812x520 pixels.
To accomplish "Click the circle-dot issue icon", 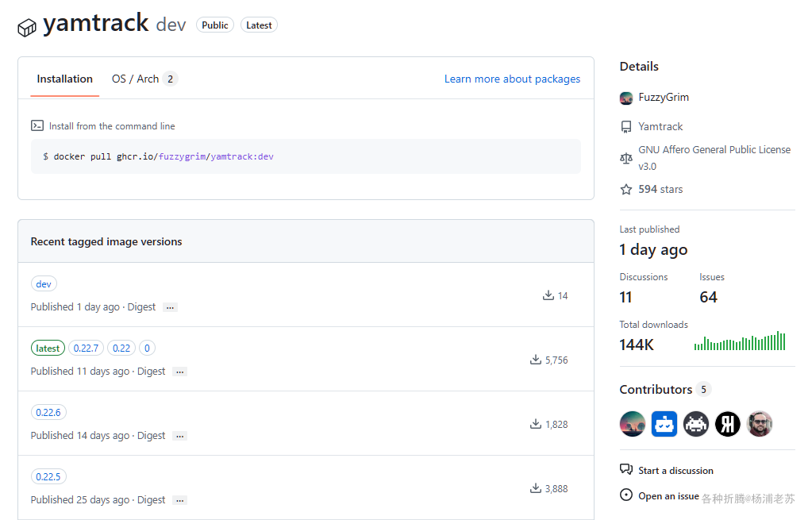I will pos(626,495).
